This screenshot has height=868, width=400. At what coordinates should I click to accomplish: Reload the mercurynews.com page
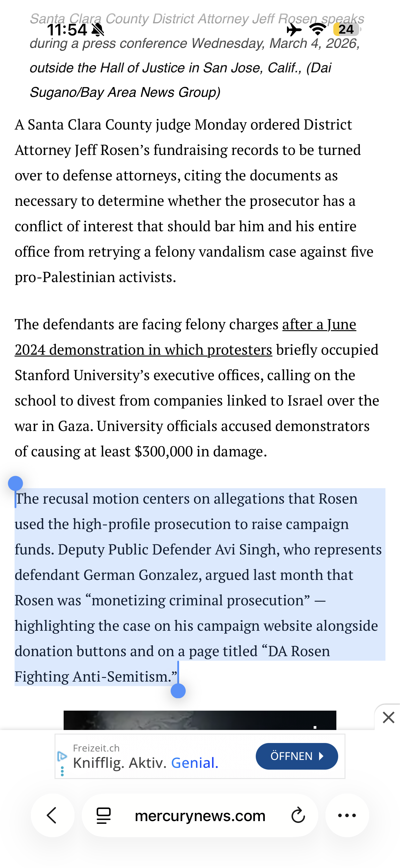(298, 816)
